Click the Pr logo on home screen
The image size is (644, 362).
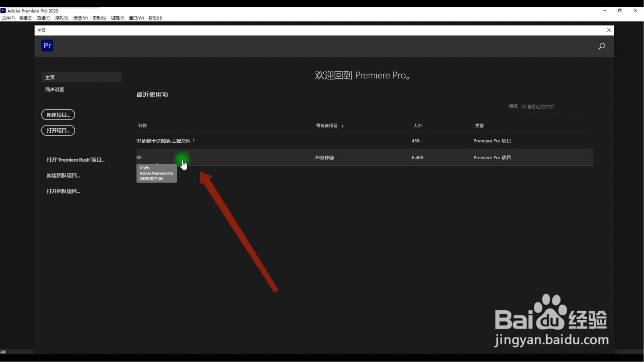point(47,45)
